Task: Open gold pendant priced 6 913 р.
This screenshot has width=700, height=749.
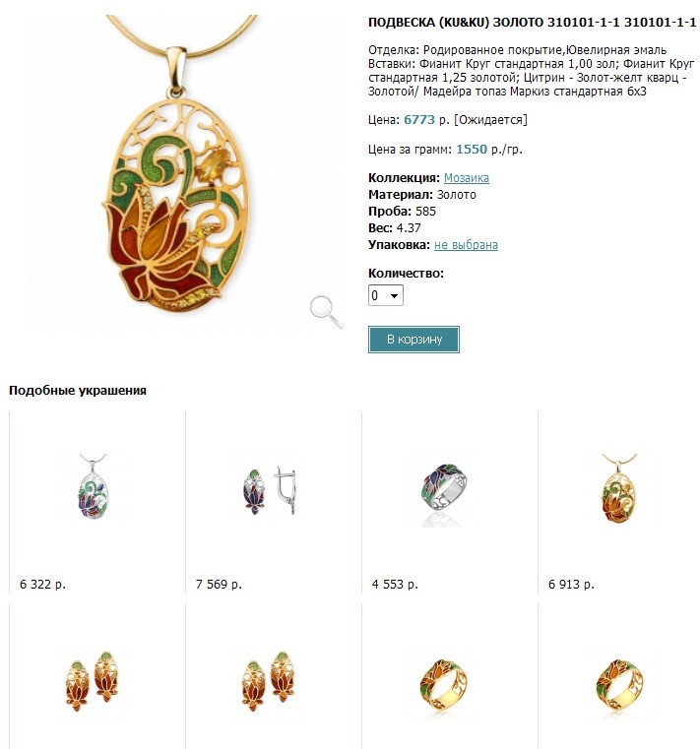Action: (x=619, y=488)
